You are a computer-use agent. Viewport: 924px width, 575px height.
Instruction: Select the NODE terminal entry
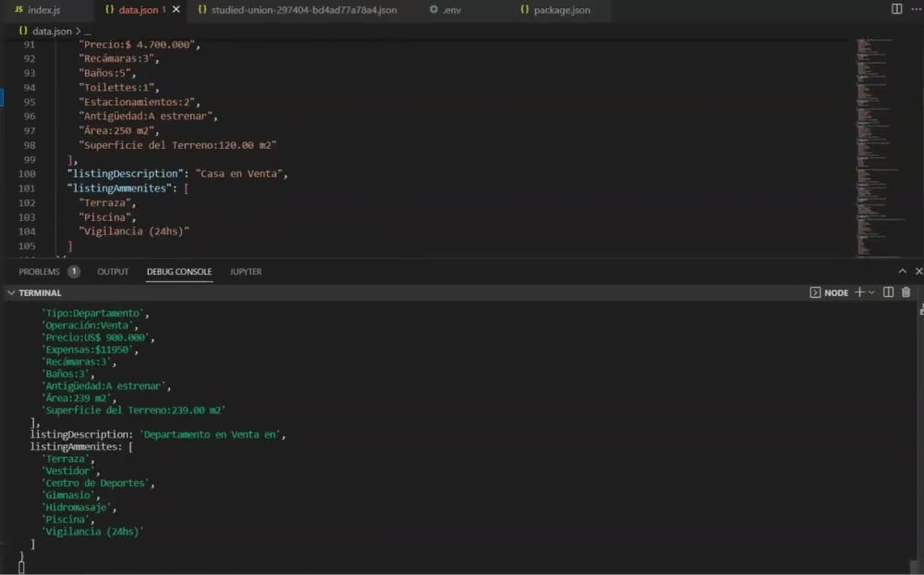click(836, 292)
